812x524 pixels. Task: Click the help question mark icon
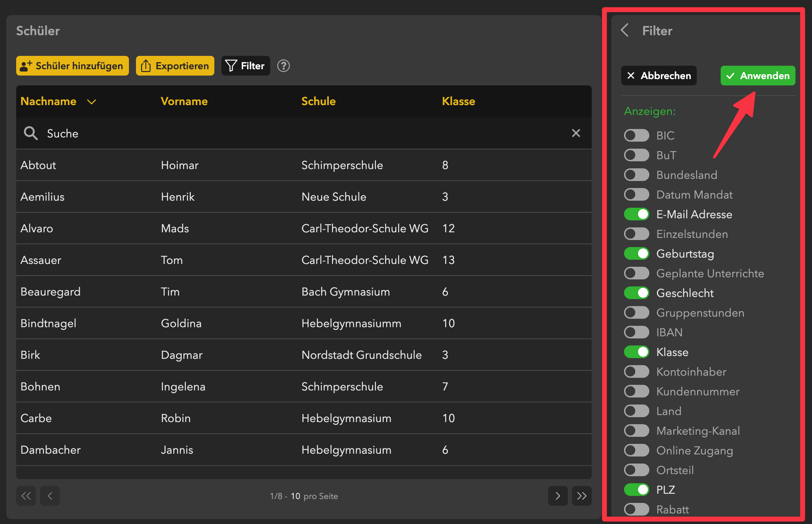point(283,66)
